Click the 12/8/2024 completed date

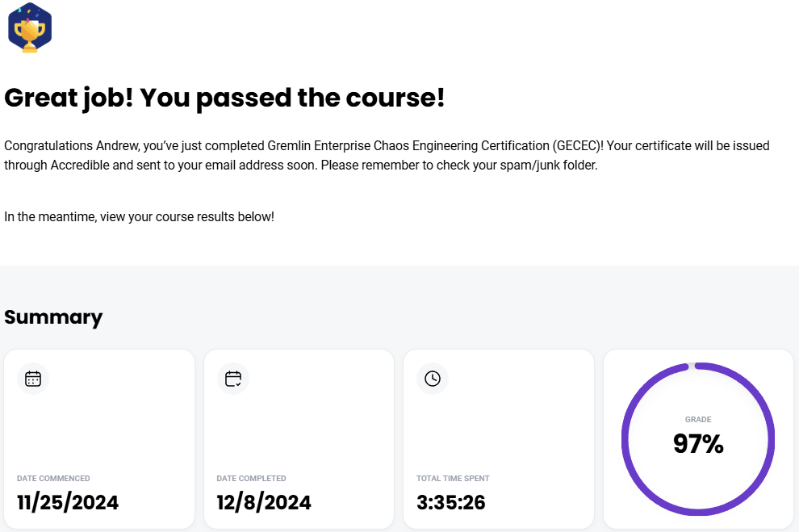[x=264, y=502]
